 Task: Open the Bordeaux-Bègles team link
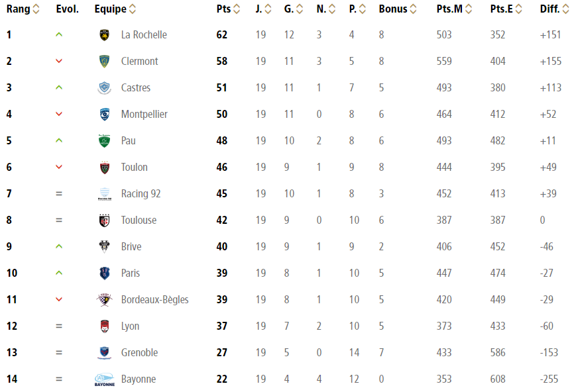154,300
